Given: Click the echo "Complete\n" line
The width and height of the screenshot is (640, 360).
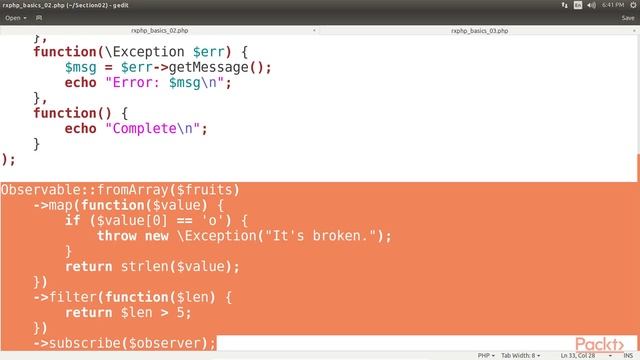Looking at the screenshot, I should [136, 129].
